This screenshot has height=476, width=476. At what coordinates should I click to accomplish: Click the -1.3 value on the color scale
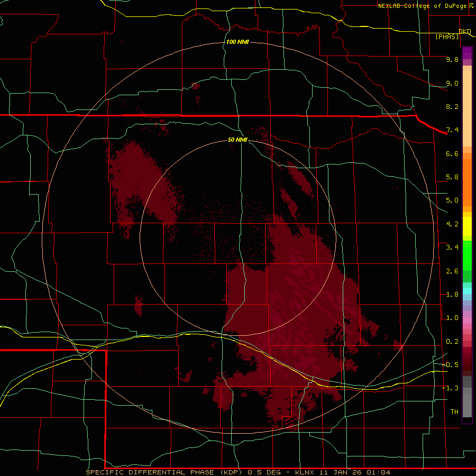coord(450,388)
